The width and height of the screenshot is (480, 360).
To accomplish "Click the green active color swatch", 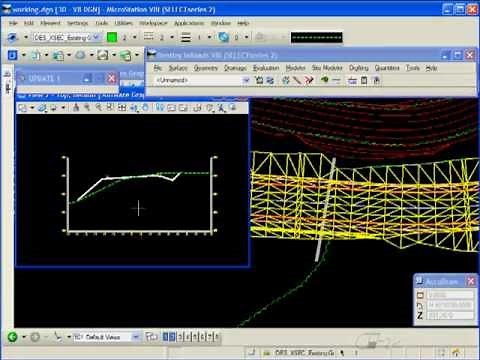I will pyautogui.click(x=112, y=37).
